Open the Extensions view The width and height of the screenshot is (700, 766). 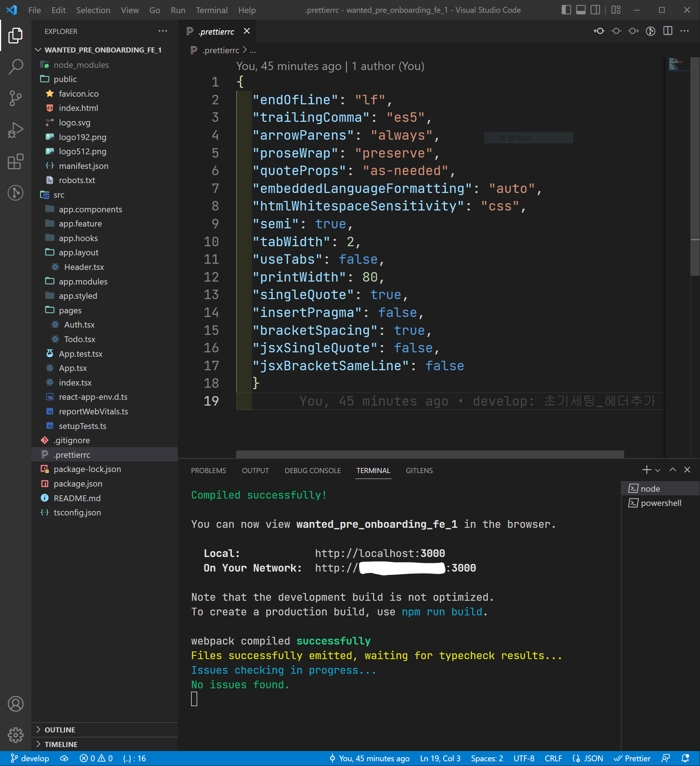click(x=16, y=162)
